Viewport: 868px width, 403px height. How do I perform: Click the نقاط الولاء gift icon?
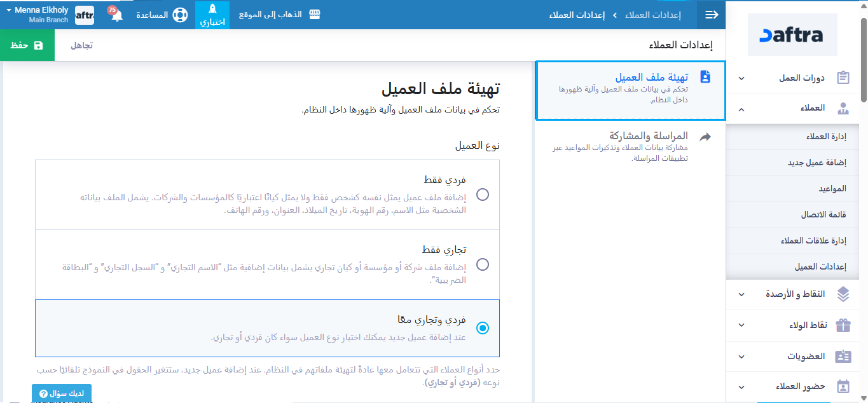pos(843,325)
